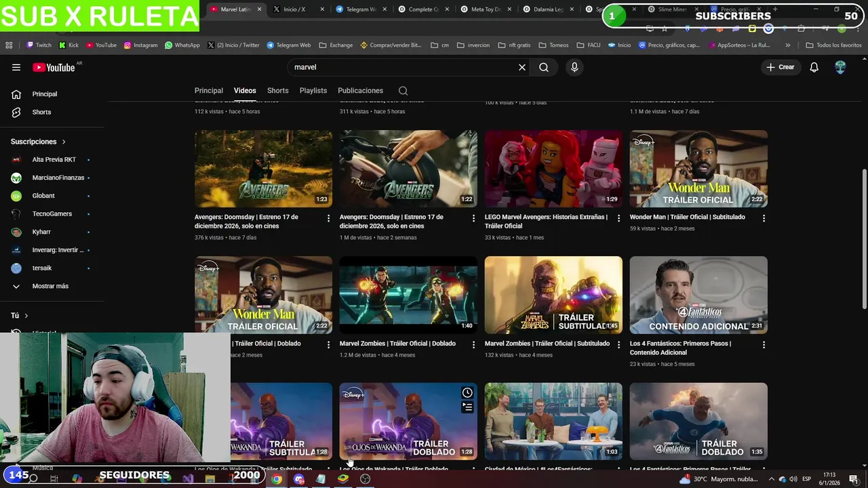Show more bookmarks with the overflow chevron

[787, 45]
